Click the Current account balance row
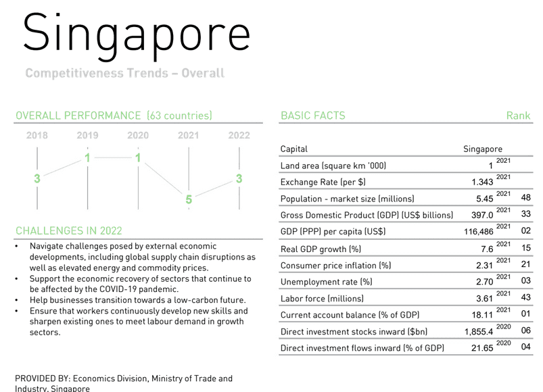 (406, 314)
